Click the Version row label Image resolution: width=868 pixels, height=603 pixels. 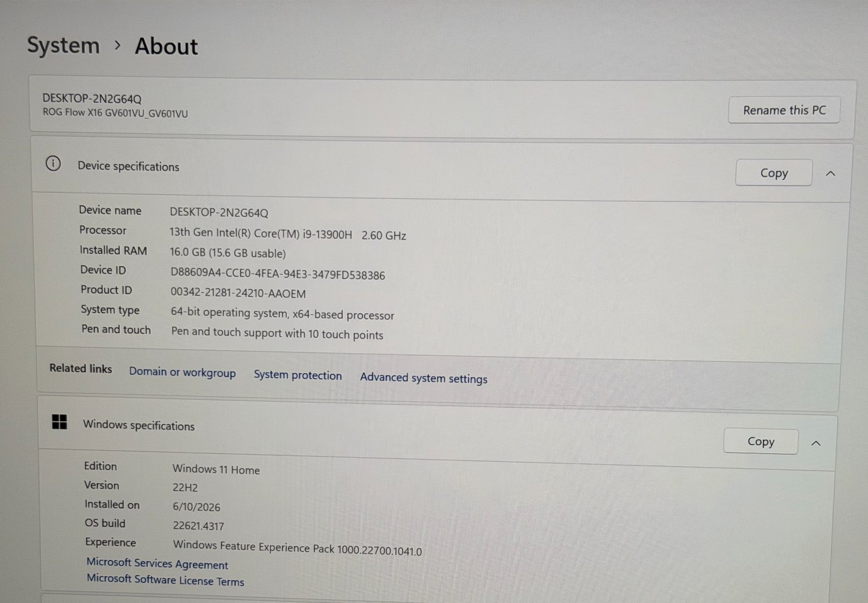pyautogui.click(x=102, y=485)
